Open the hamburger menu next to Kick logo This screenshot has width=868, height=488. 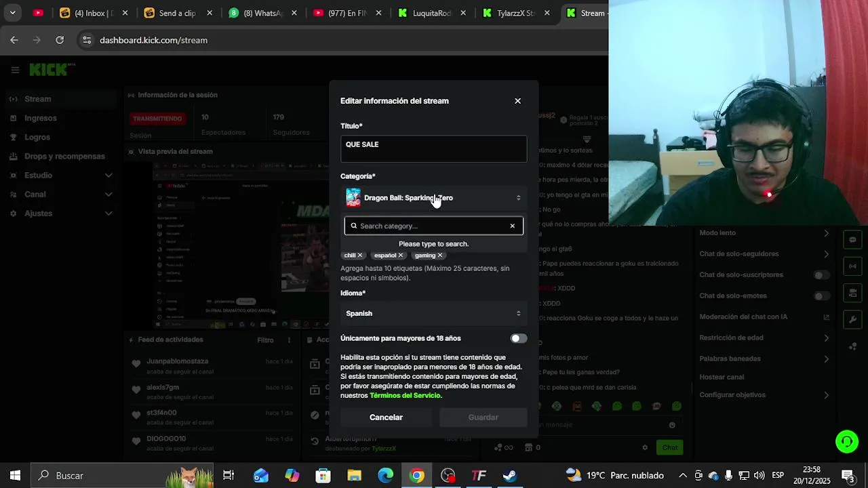15,70
